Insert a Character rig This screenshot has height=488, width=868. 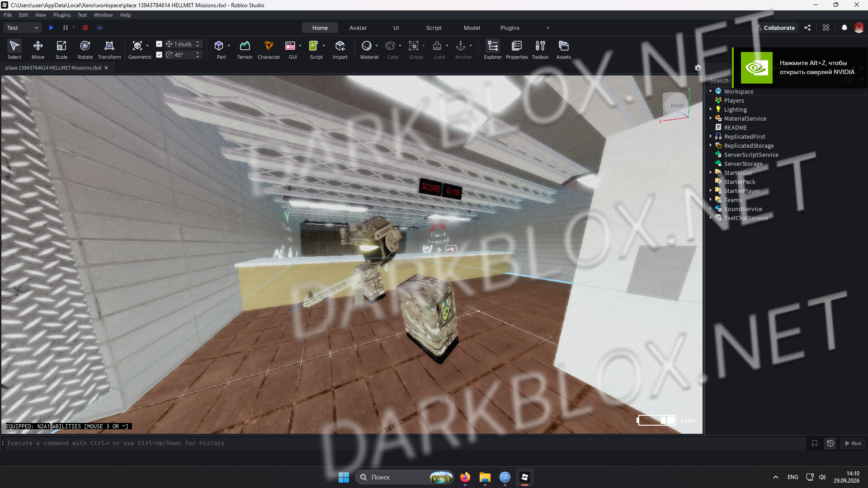269,50
